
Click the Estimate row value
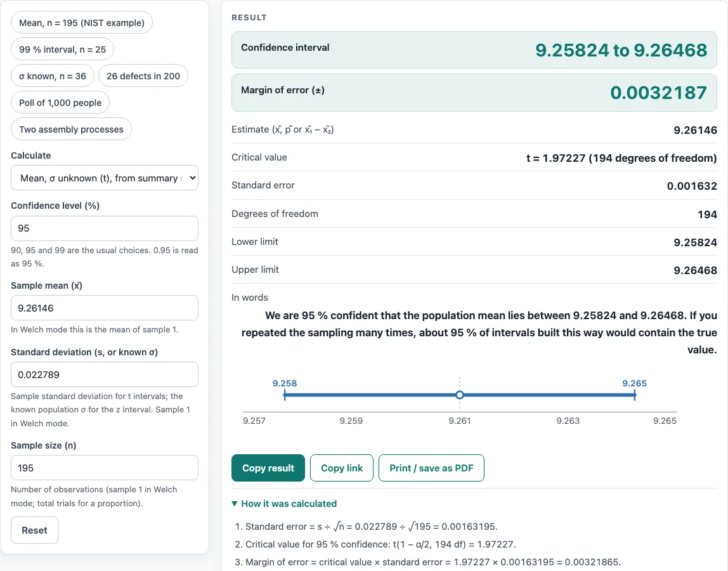(695, 130)
